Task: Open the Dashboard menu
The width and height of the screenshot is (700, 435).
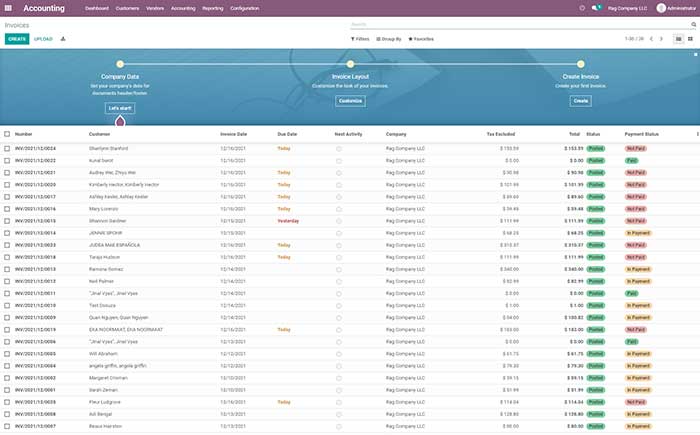Action: click(97, 8)
